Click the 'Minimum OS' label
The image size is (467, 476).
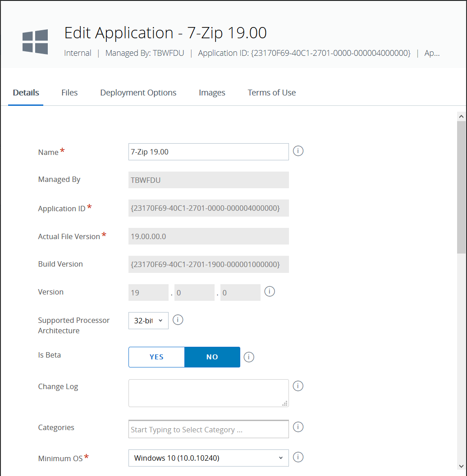click(60, 458)
